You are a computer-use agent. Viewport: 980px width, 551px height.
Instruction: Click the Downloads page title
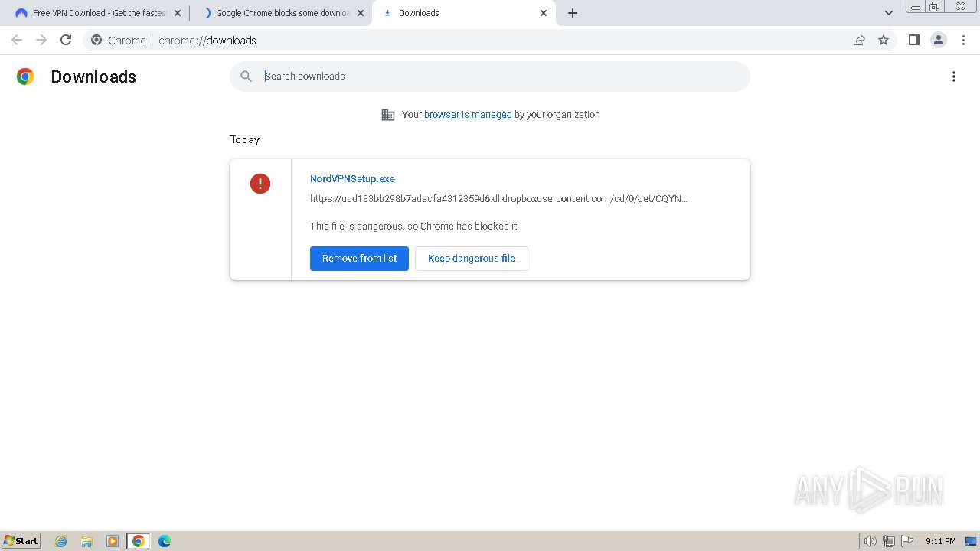(x=93, y=77)
